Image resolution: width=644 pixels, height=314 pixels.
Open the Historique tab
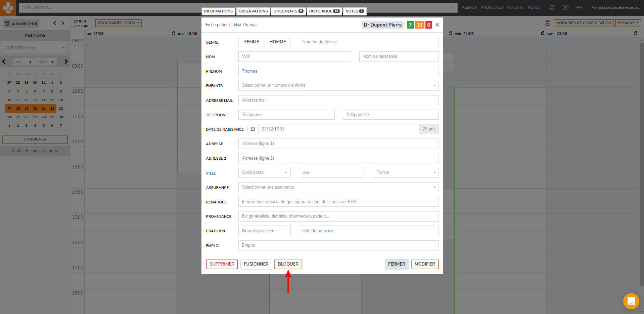point(324,11)
